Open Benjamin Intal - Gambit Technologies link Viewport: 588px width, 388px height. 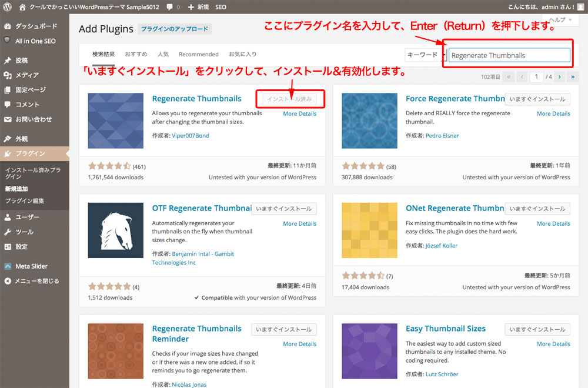pyautogui.click(x=193, y=258)
